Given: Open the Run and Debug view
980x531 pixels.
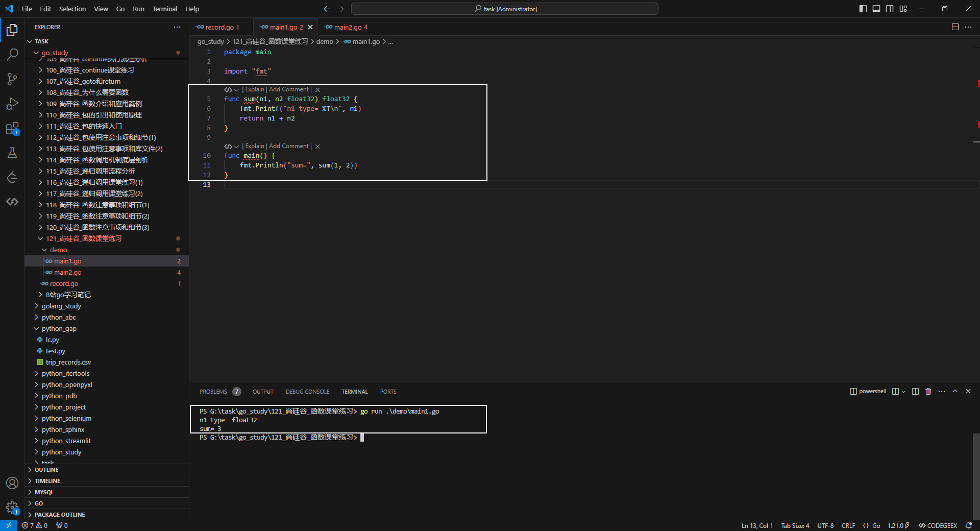Looking at the screenshot, I should [x=12, y=104].
